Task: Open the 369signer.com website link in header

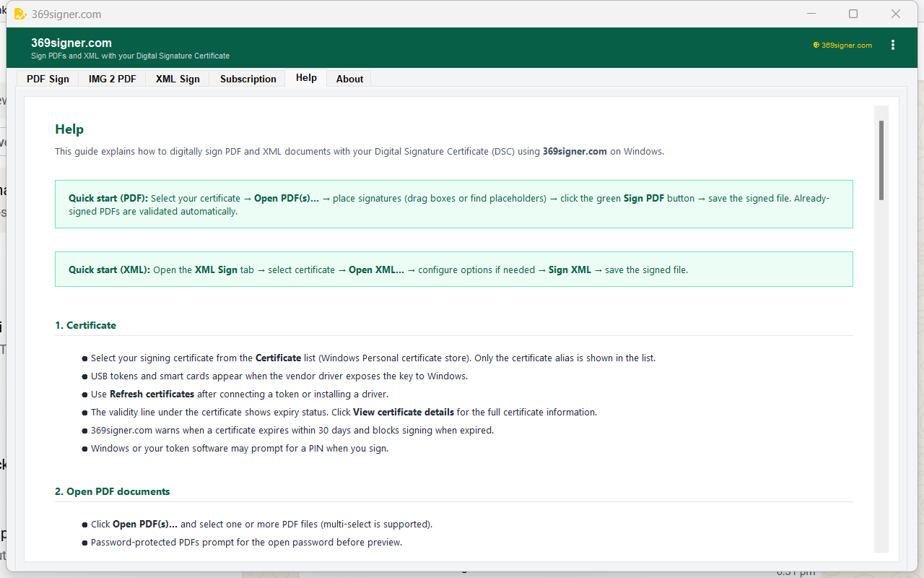Action: [x=842, y=45]
